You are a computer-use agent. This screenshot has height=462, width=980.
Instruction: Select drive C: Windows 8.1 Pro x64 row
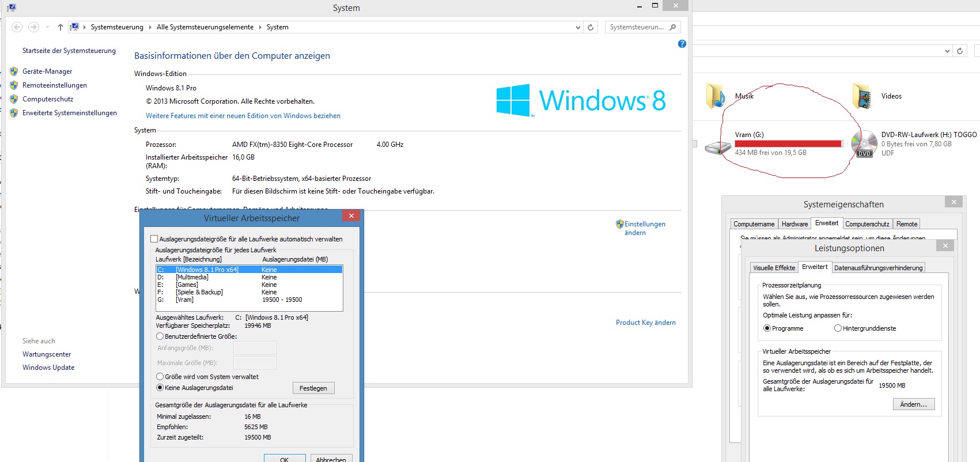pos(249,270)
